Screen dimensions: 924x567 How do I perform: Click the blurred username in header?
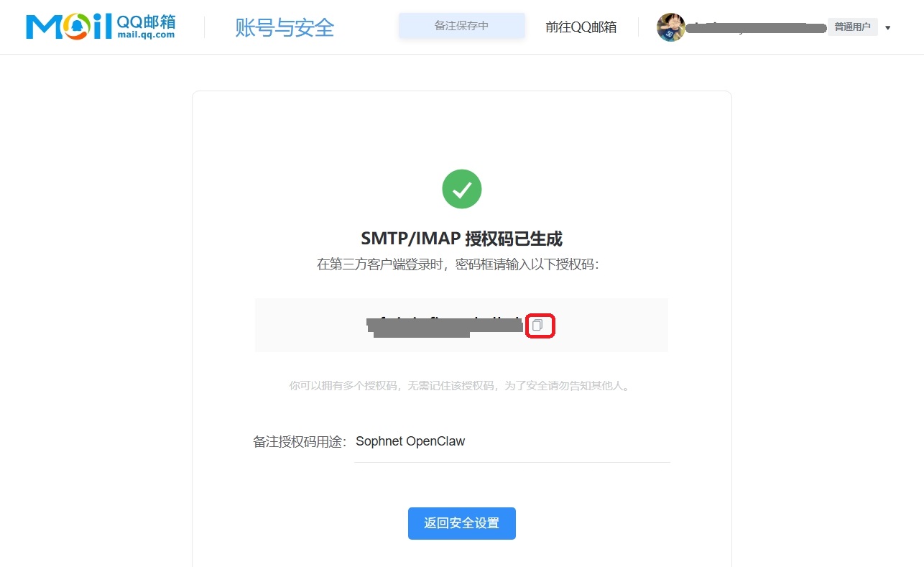pos(756,28)
